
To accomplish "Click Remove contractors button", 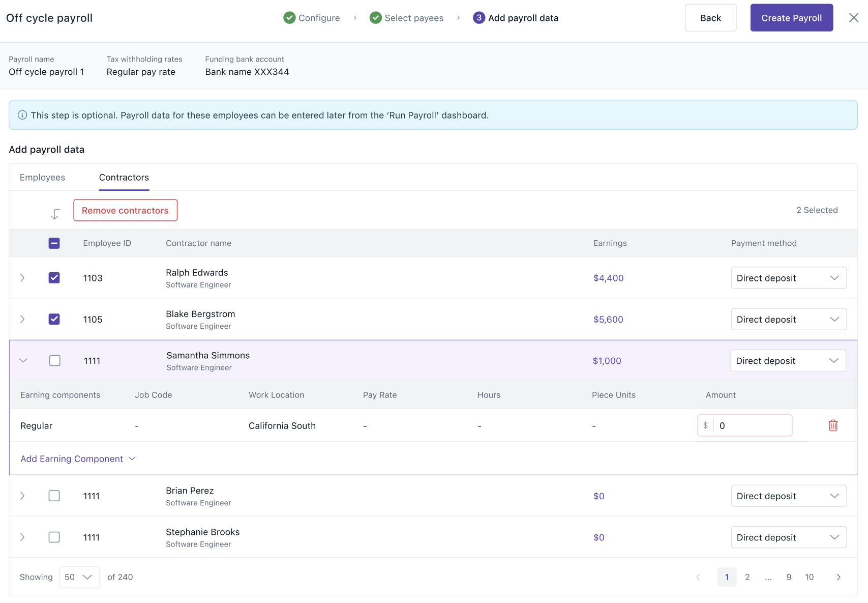I will click(x=125, y=211).
